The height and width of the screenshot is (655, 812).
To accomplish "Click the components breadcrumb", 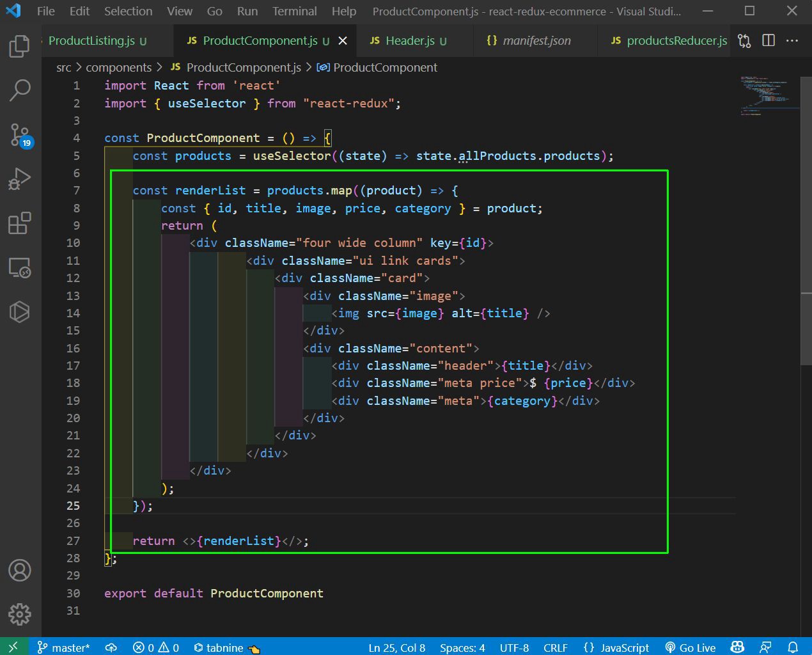I will coord(119,68).
